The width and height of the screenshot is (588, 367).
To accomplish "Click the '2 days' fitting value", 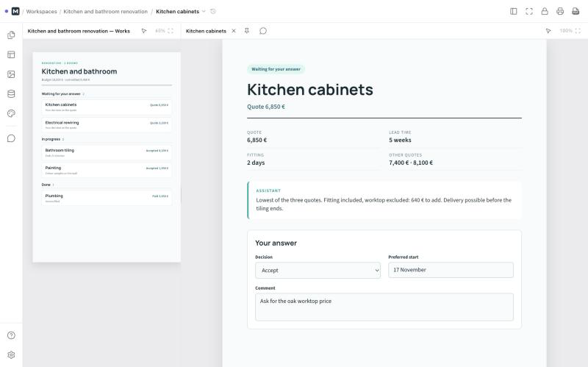I will pos(256,163).
